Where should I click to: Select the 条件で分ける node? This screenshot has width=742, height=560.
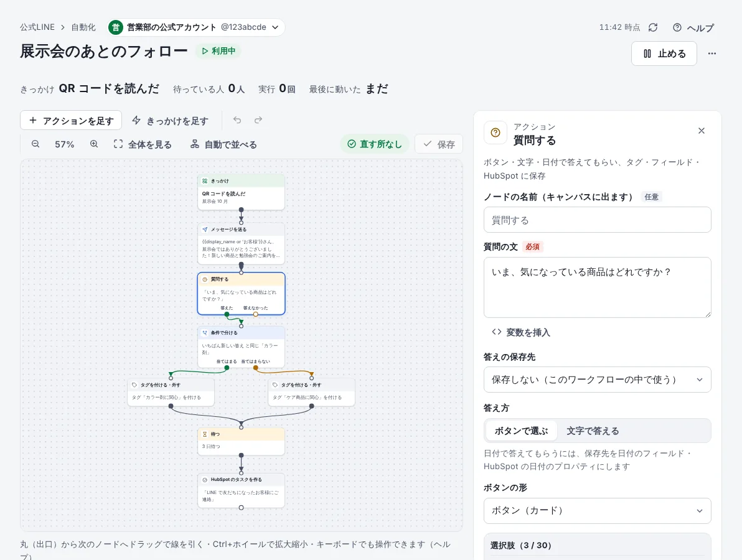tap(242, 347)
